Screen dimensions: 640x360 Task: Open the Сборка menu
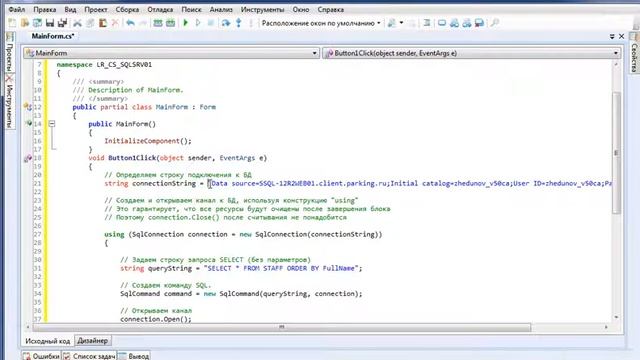coord(127,9)
